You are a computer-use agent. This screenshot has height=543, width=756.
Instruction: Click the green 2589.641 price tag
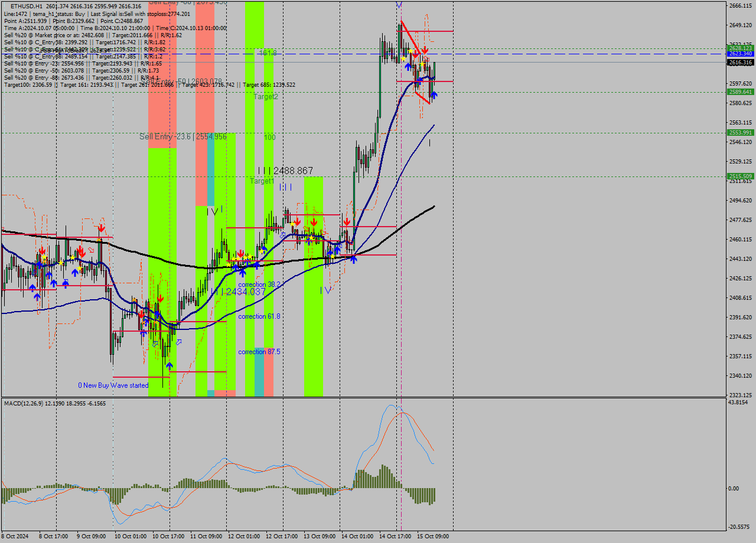click(x=740, y=92)
